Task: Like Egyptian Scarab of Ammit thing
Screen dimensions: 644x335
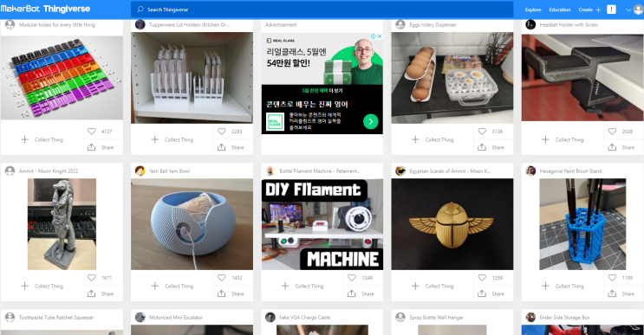Action: (x=482, y=278)
